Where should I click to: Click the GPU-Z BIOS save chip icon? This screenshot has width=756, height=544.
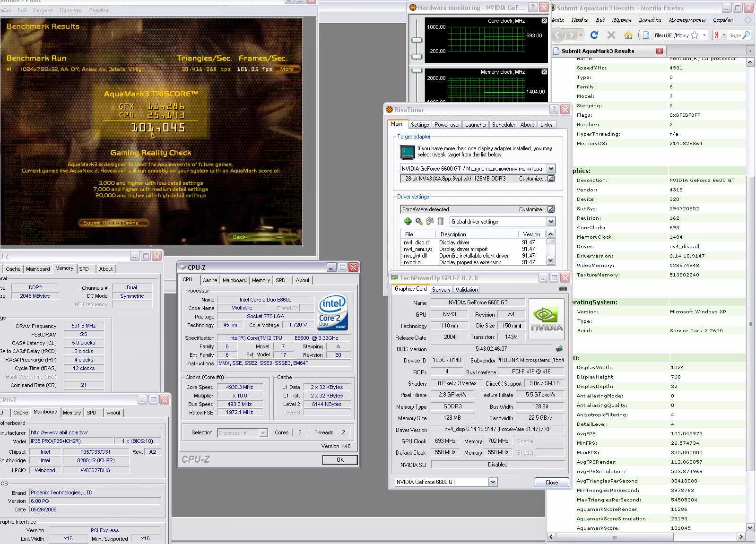click(559, 349)
